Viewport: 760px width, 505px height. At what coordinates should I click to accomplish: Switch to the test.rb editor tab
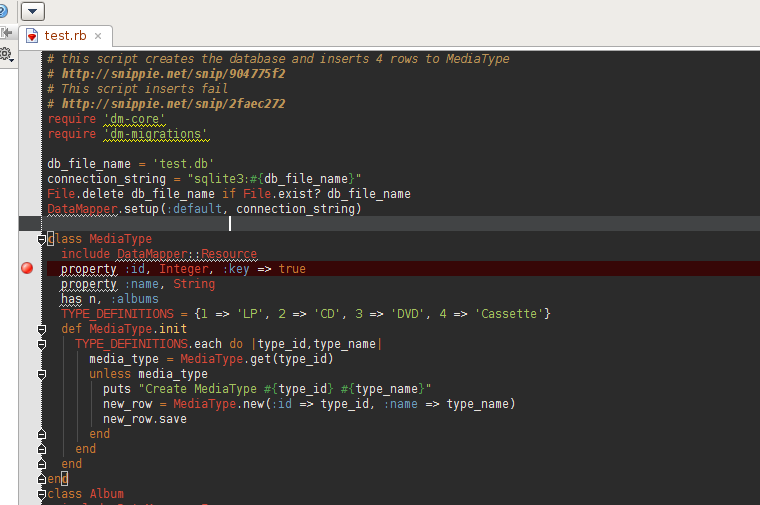point(65,36)
